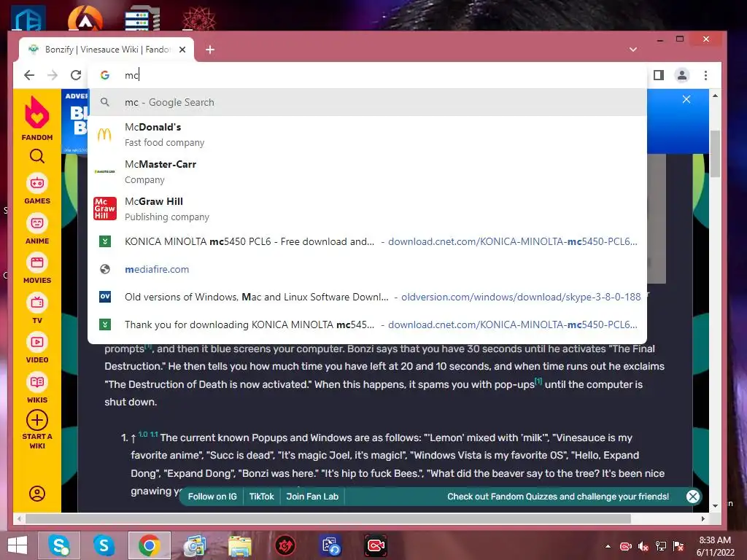Viewport: 747px width, 560px height.
Task: Click the TikTok link
Action: [x=262, y=496]
